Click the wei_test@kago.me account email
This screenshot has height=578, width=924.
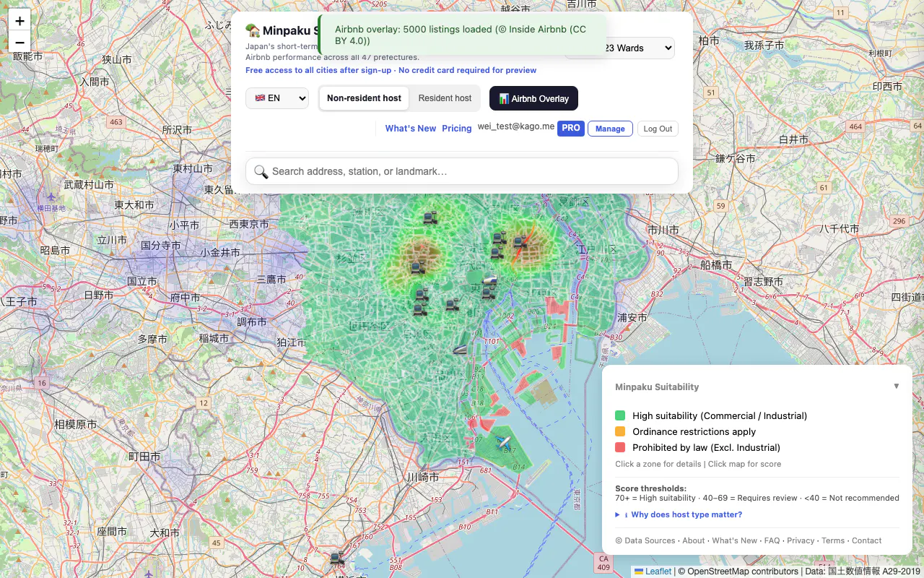516,126
